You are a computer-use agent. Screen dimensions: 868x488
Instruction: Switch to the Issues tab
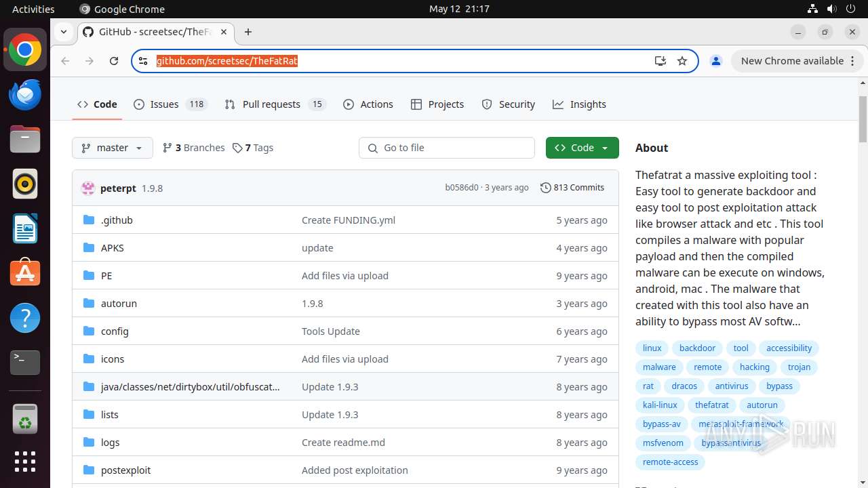coord(170,104)
